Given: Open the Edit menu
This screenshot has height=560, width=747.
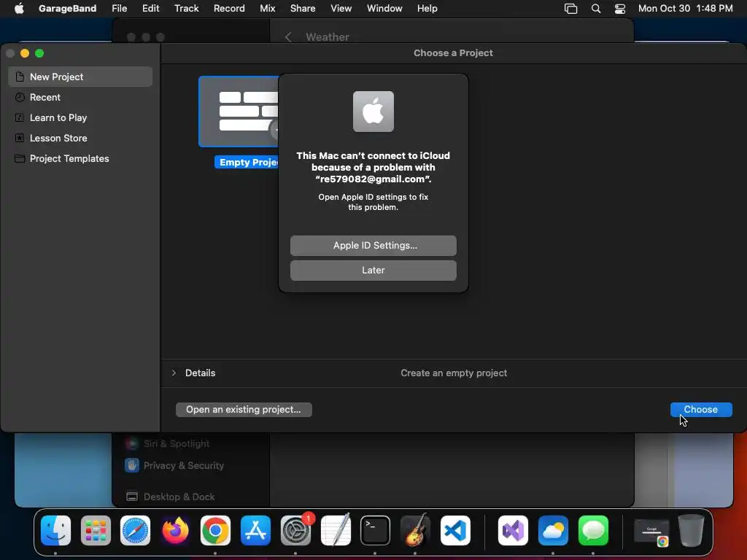Looking at the screenshot, I should point(150,8).
